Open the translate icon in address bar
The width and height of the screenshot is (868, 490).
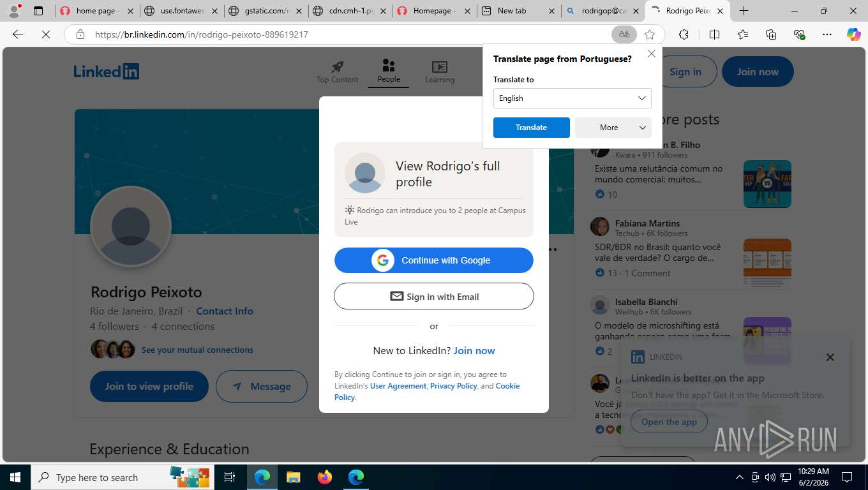pos(624,34)
